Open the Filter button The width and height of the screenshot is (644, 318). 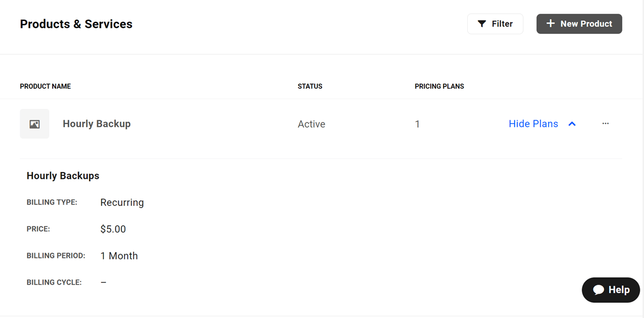coord(495,24)
